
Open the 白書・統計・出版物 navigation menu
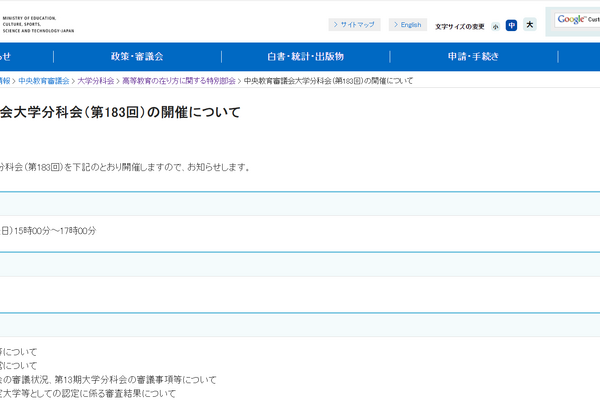click(x=305, y=57)
